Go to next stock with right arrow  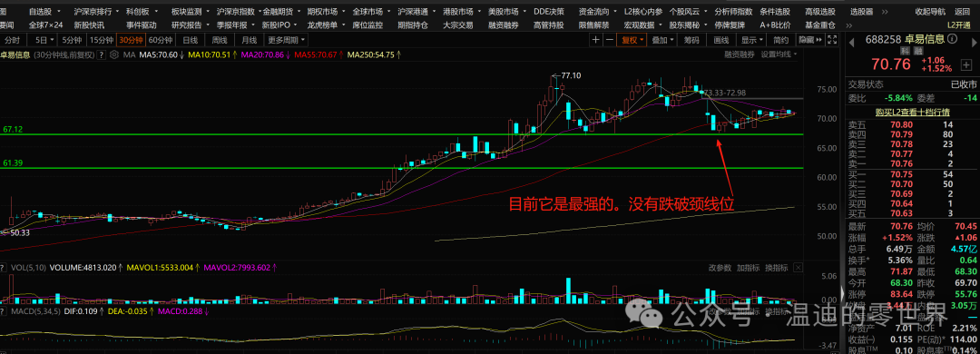coord(974,42)
